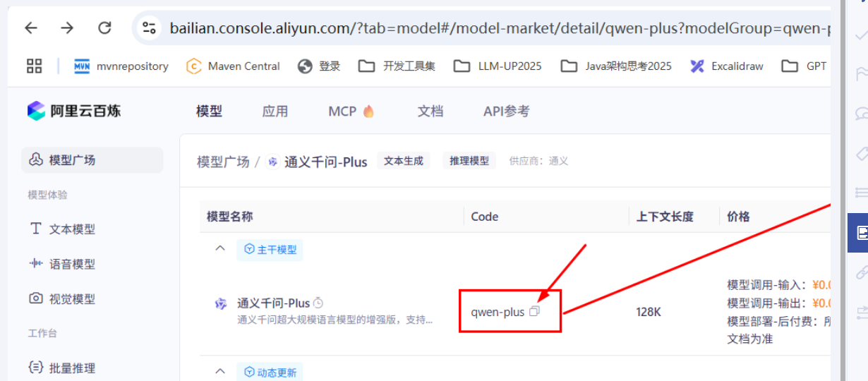Focus the bailian.console.aliyun.com URL field
Viewport: 868px width, 381px height.
coord(498,28)
